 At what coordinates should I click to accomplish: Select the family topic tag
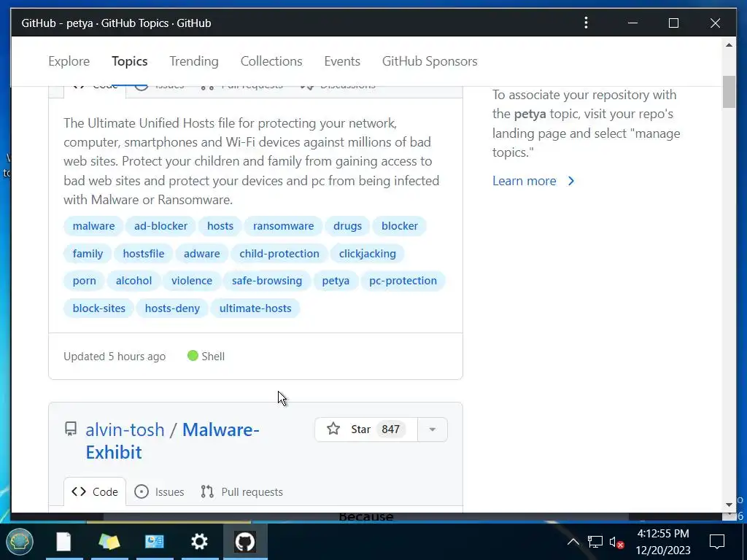[88, 253]
